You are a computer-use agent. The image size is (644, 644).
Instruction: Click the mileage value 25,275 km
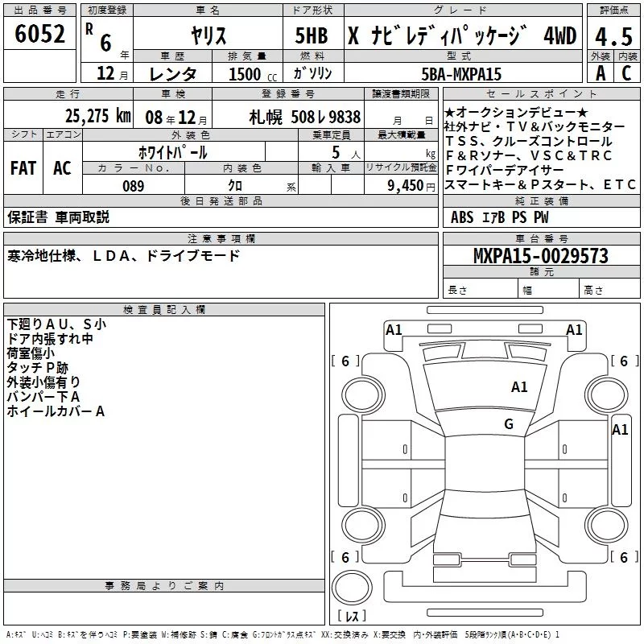[98, 116]
